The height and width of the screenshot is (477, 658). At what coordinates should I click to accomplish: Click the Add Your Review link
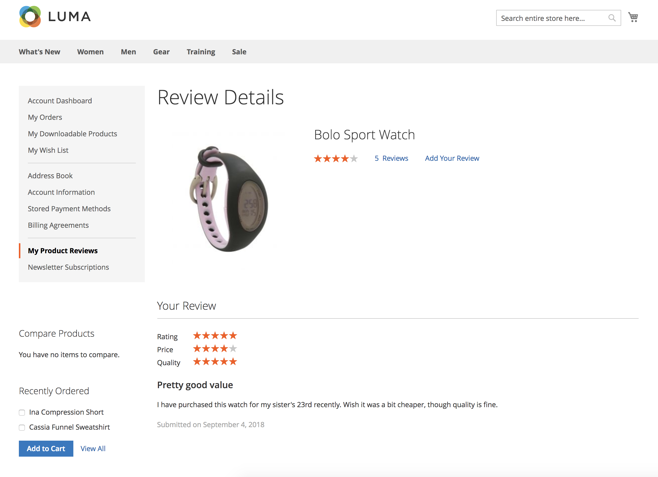point(452,158)
